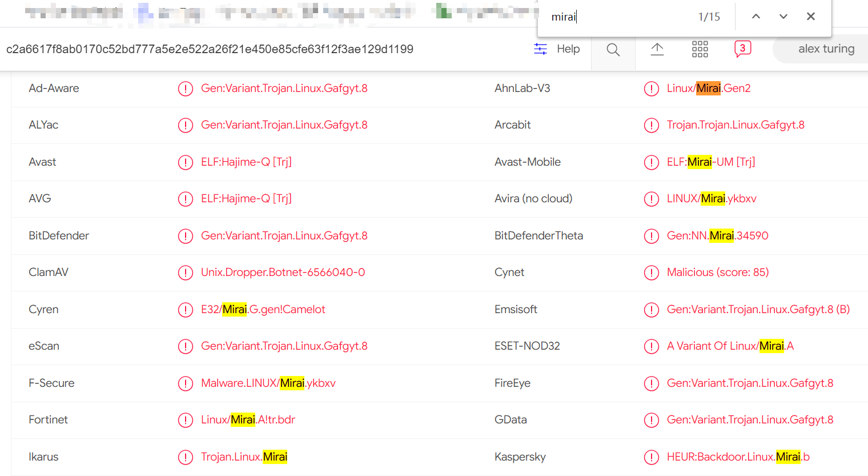Select the Linux/Mirai.A!tr.bdr detection

click(248, 420)
